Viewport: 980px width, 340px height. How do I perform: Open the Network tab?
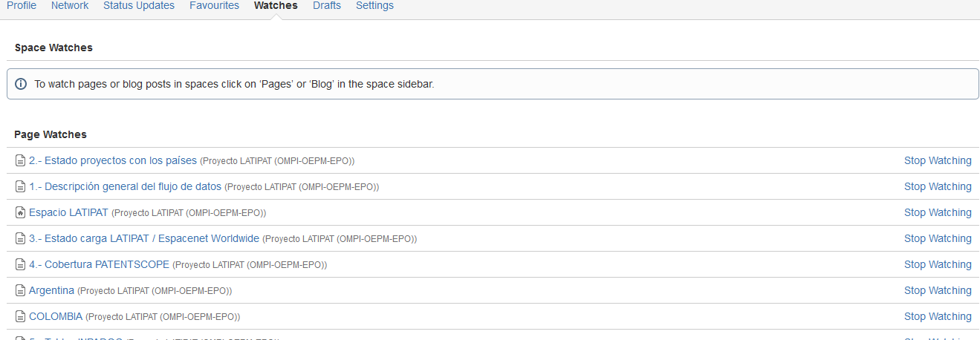click(x=70, y=6)
